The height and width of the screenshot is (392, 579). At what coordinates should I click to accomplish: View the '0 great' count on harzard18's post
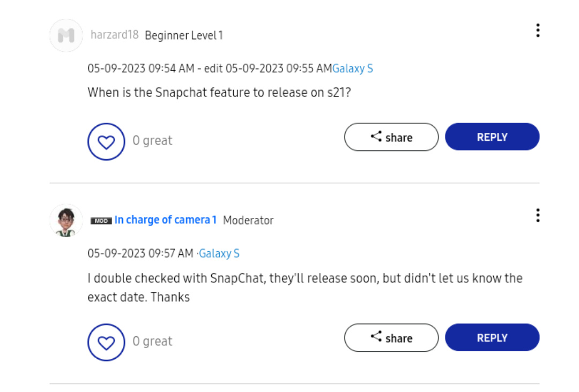152,141
